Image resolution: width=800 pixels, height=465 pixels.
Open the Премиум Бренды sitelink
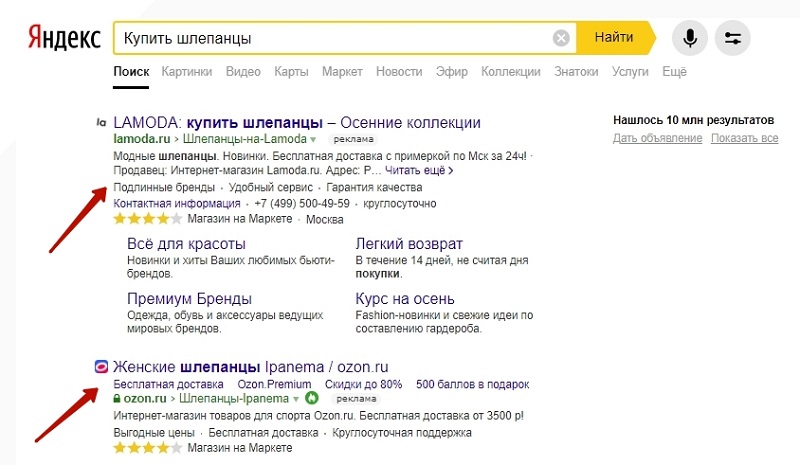tap(189, 299)
